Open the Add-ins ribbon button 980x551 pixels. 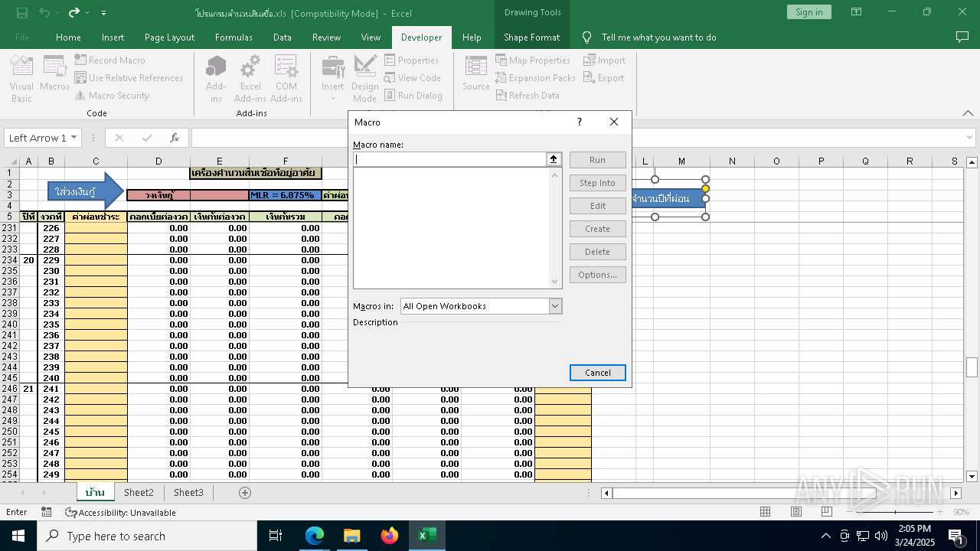[216, 78]
